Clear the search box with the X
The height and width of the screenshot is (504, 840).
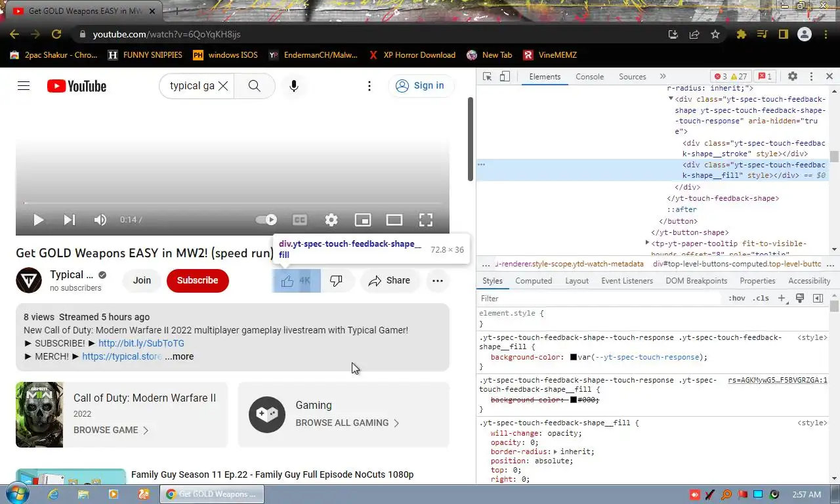coord(223,86)
